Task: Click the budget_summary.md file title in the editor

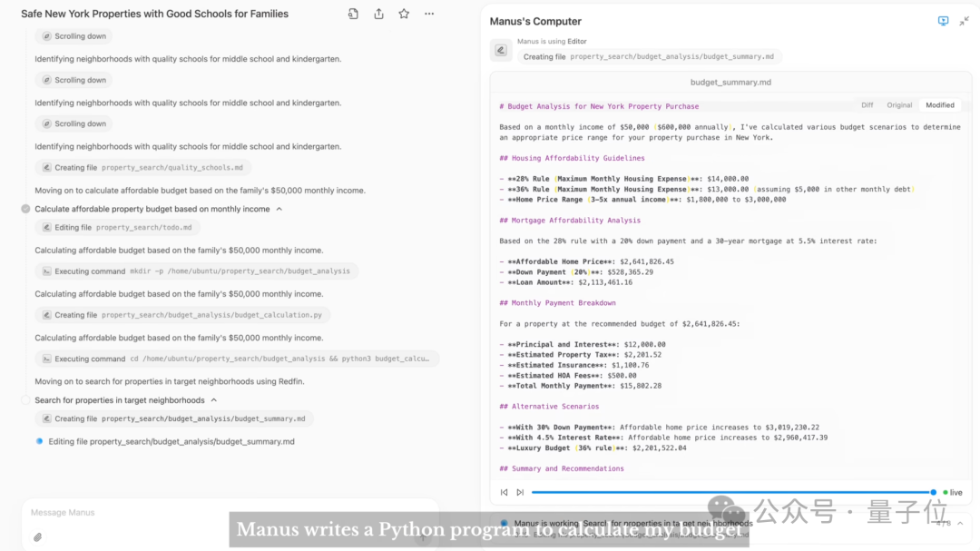Action: [730, 83]
